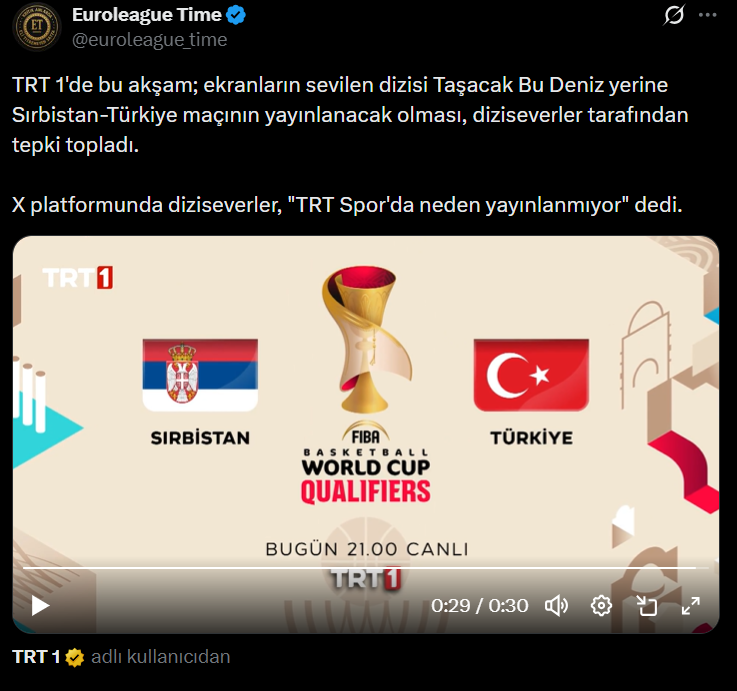The width and height of the screenshot is (737, 691).
Task: Click the Euroleague Time display name
Action: pyautogui.click(x=147, y=15)
